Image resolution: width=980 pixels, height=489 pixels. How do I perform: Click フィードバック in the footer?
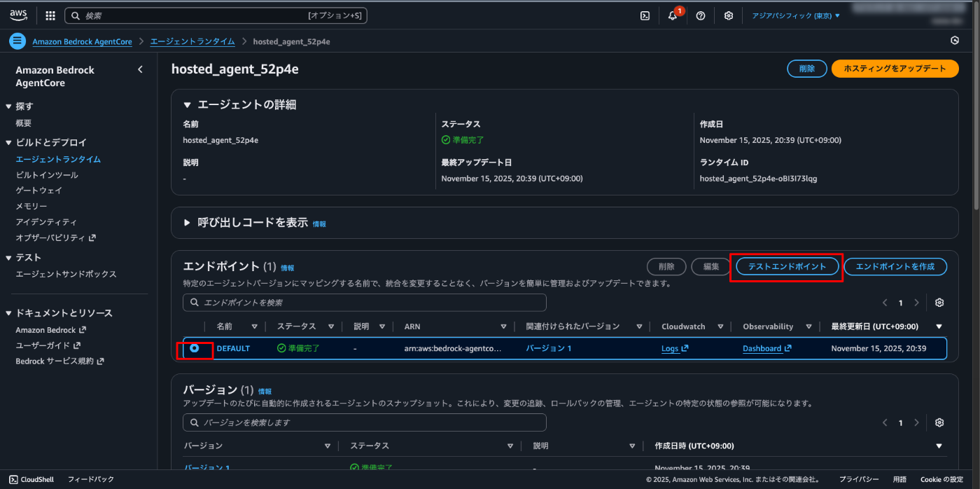[91, 479]
